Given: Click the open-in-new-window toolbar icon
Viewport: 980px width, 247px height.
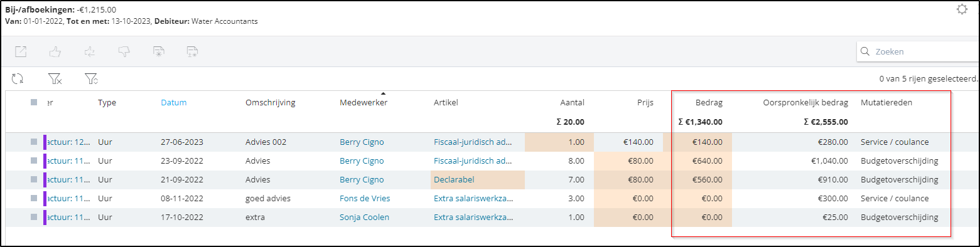Looking at the screenshot, I should (x=21, y=52).
